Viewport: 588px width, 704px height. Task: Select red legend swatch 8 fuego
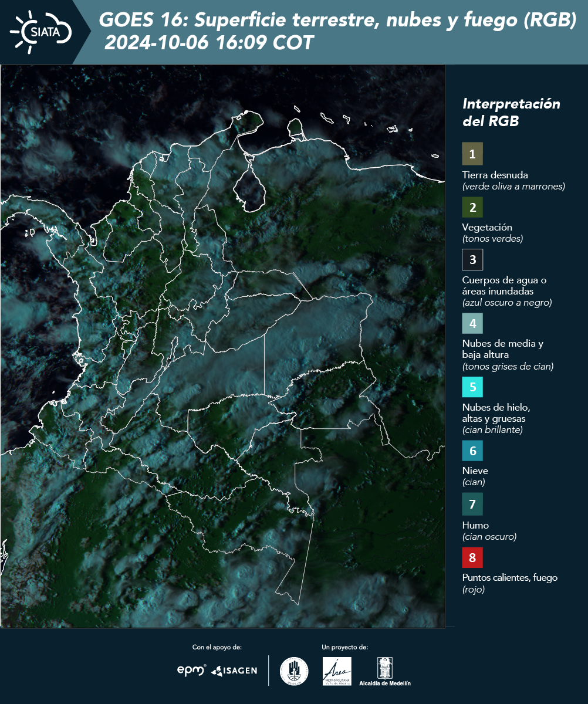(x=472, y=556)
